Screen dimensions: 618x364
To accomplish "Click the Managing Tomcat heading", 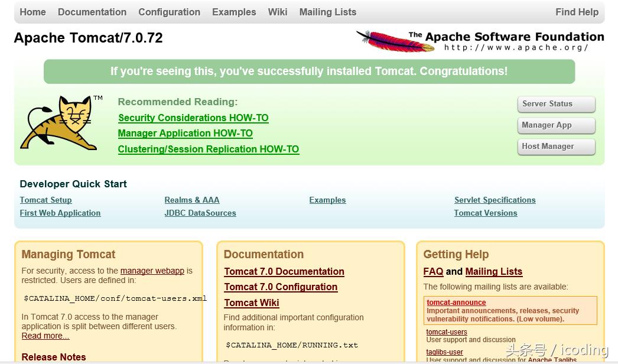I will pos(69,254).
